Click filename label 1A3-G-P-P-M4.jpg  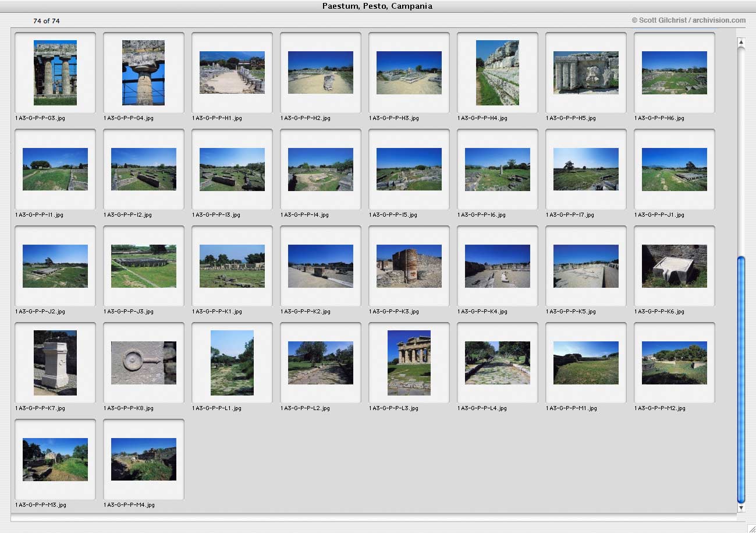click(x=129, y=505)
